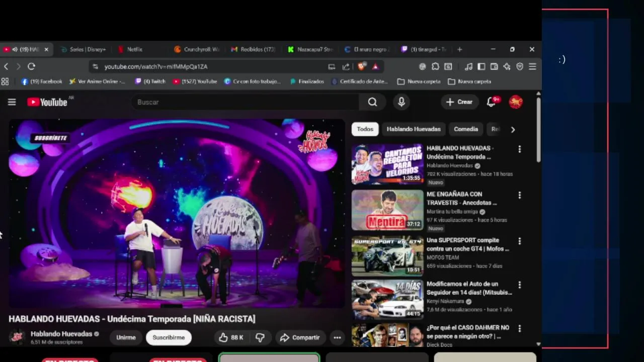
Task: Open the Mentira 37:12 video thumbnail
Action: coord(387,210)
